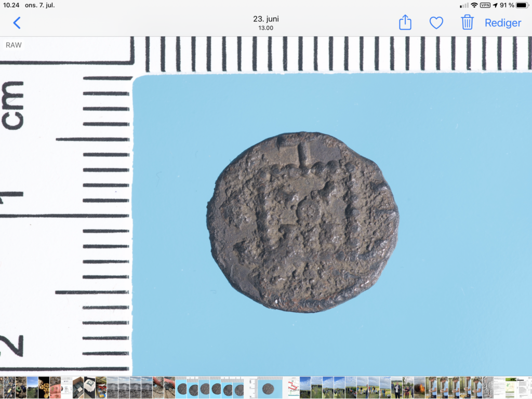Mark the photo as favorite with the heart
Image resolution: width=532 pixels, height=399 pixels.
(436, 23)
